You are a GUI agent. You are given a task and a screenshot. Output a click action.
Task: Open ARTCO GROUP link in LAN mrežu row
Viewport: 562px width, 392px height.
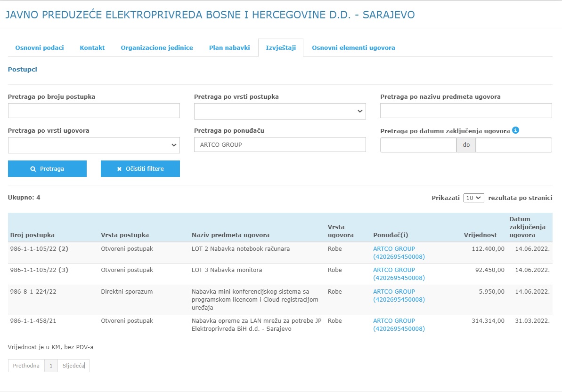399,325
